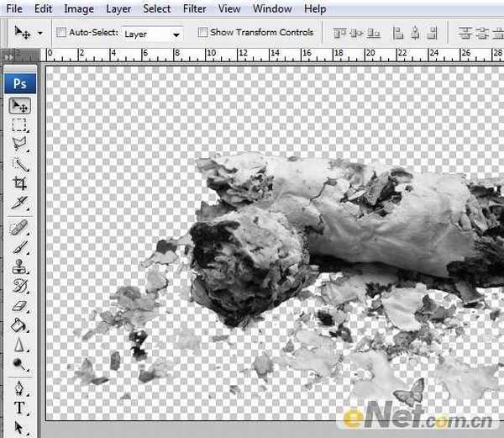Open tool preset picker arrow beside Move icon
Screen dimensions: 504x438
39,34
